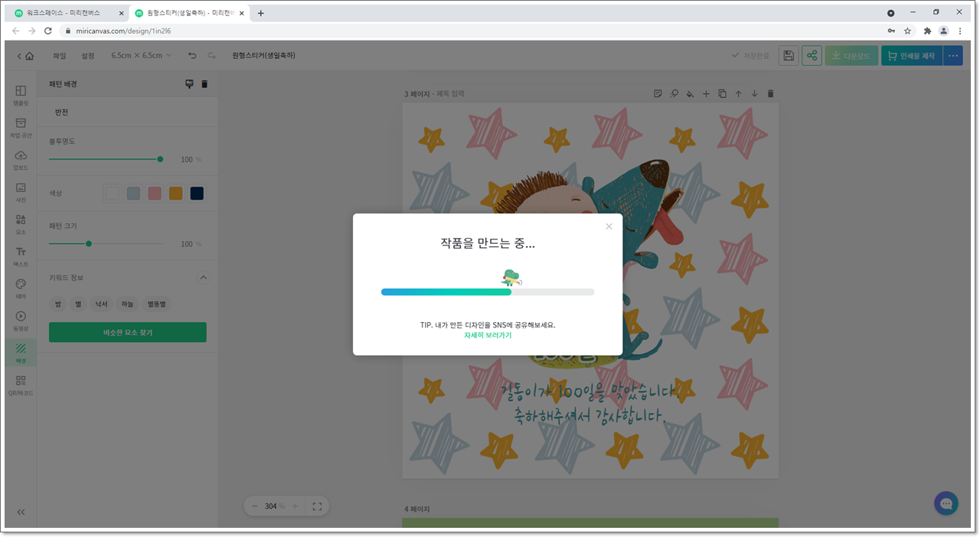980x537 pixels.
Task: Zoom out with the minus button
Action: 255,506
